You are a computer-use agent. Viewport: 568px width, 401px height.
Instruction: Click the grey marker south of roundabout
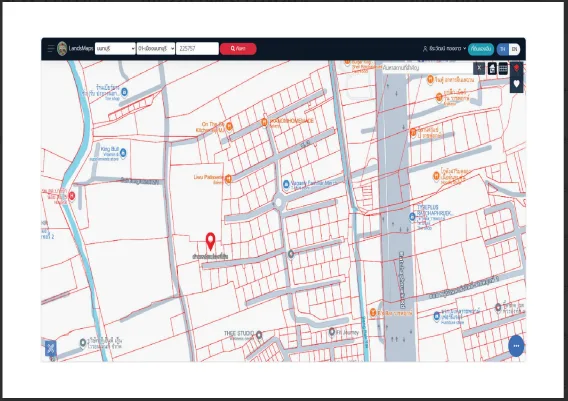coord(291,254)
